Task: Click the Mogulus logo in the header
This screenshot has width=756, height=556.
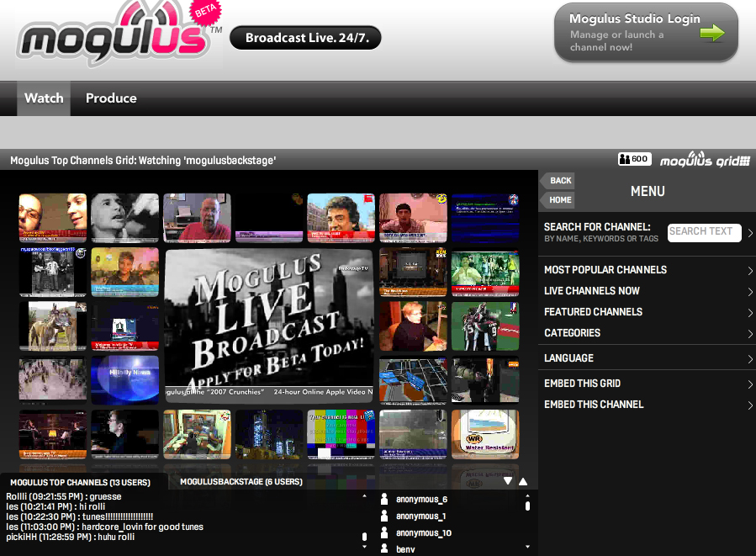Action: tap(114, 38)
